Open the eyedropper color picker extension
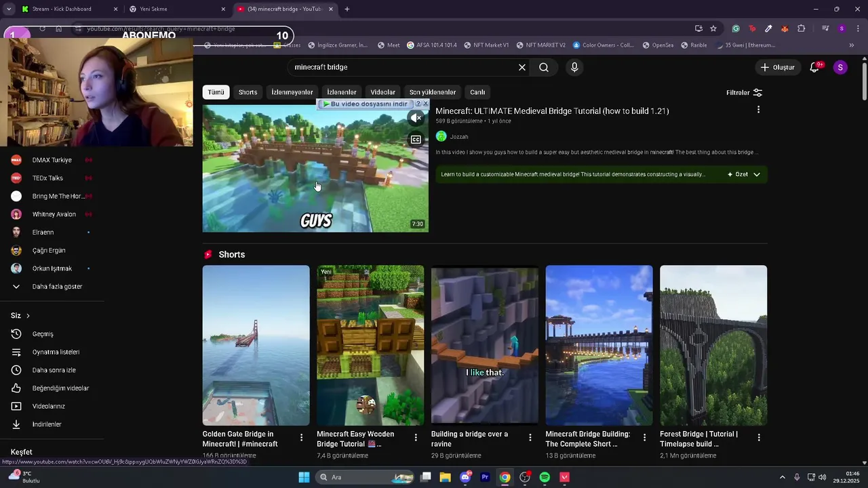This screenshot has height=488, width=868. click(x=768, y=28)
